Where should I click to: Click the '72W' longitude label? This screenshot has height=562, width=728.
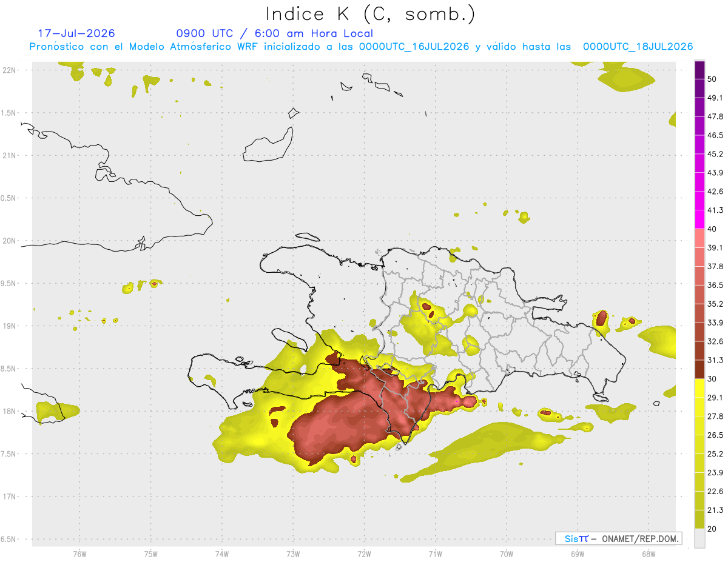pyautogui.click(x=364, y=554)
